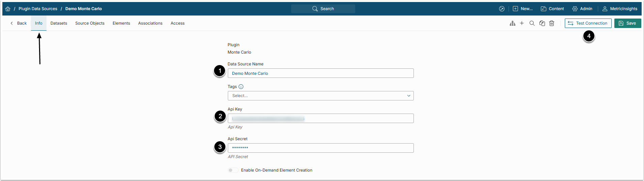Click the home icon in breadcrumb
This screenshot has width=644, height=181.
point(8,9)
